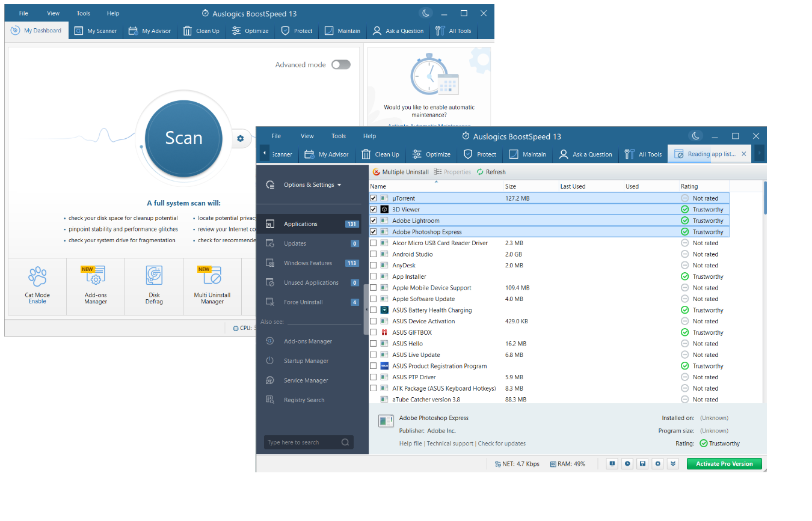Click the double-chevron icon in status bar
The image size is (812, 521).
tap(673, 464)
